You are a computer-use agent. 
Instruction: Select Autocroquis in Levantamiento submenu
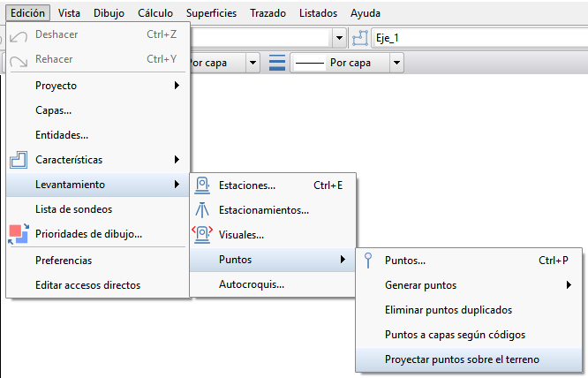click(251, 284)
